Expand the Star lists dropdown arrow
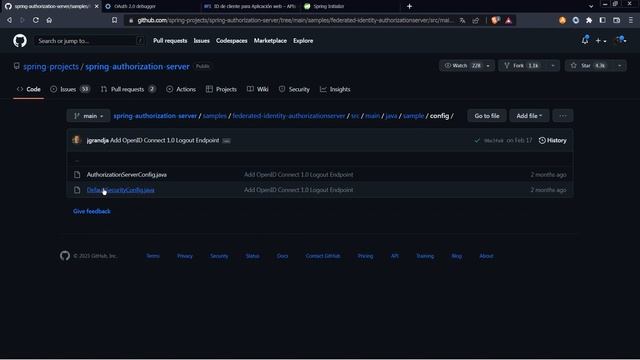 (x=620, y=66)
